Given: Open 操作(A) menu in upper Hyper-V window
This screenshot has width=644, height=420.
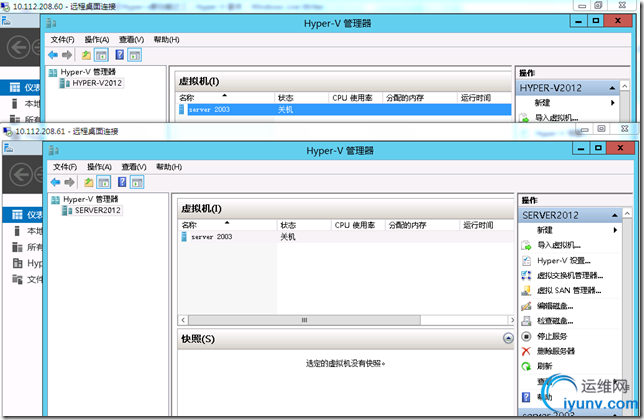Looking at the screenshot, I should 97,39.
